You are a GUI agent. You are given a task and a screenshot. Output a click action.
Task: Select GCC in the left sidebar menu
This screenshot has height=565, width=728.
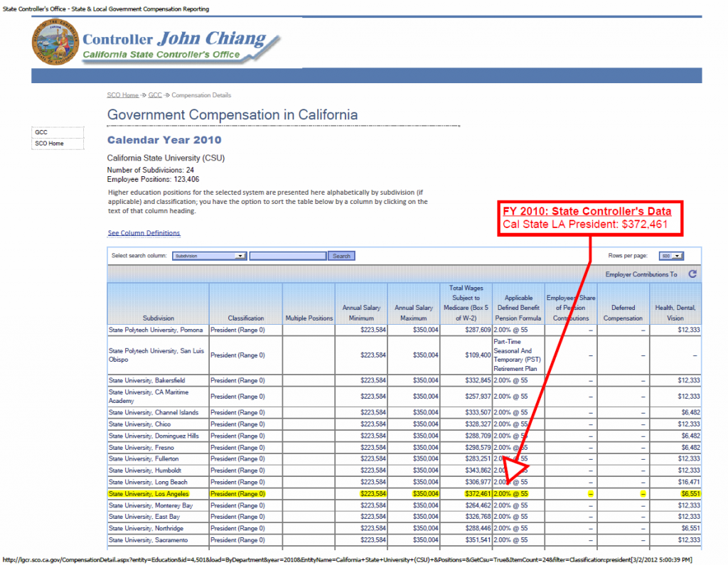(41, 132)
